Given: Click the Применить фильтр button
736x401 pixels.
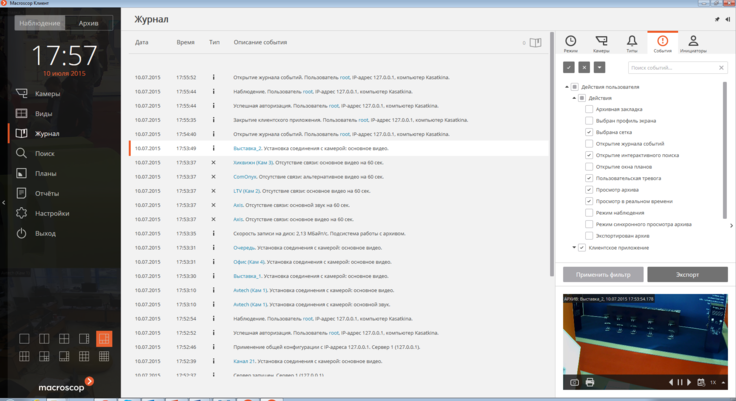Looking at the screenshot, I should [603, 275].
